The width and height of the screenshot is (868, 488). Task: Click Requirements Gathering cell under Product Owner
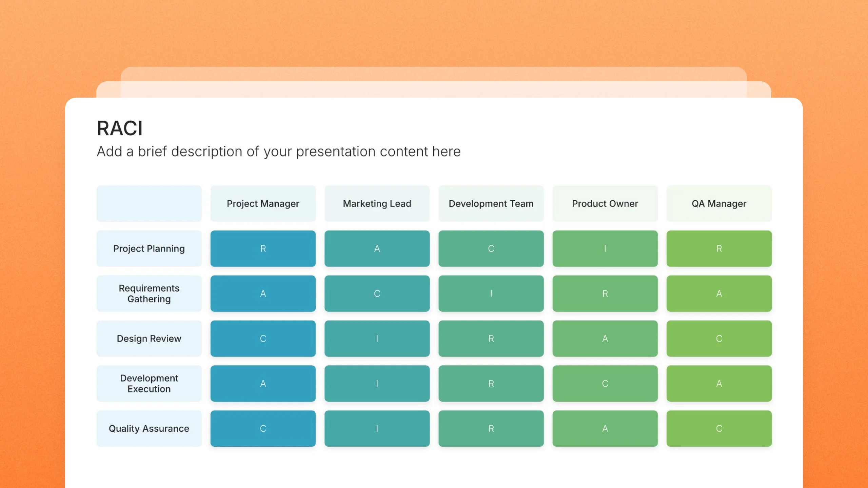pyautogui.click(x=605, y=293)
